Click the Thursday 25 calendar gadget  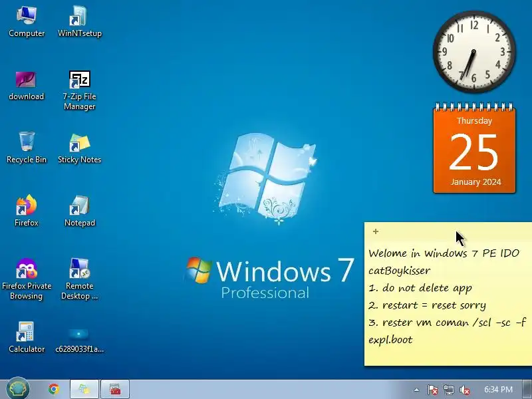coord(474,148)
